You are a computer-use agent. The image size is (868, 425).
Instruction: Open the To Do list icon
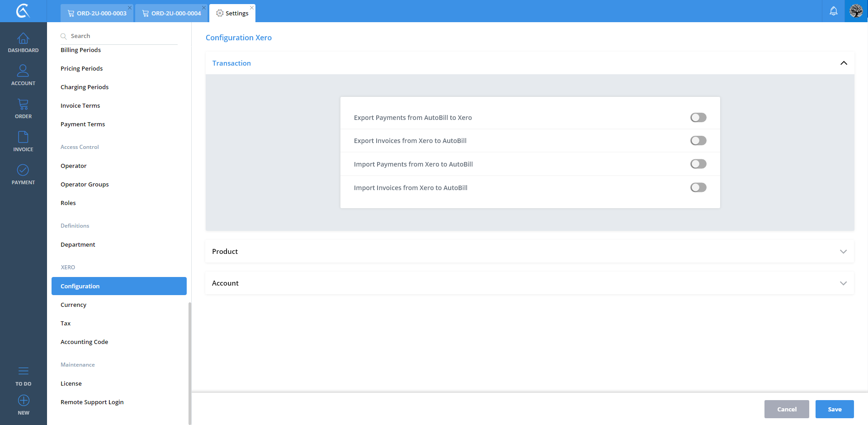point(23,372)
